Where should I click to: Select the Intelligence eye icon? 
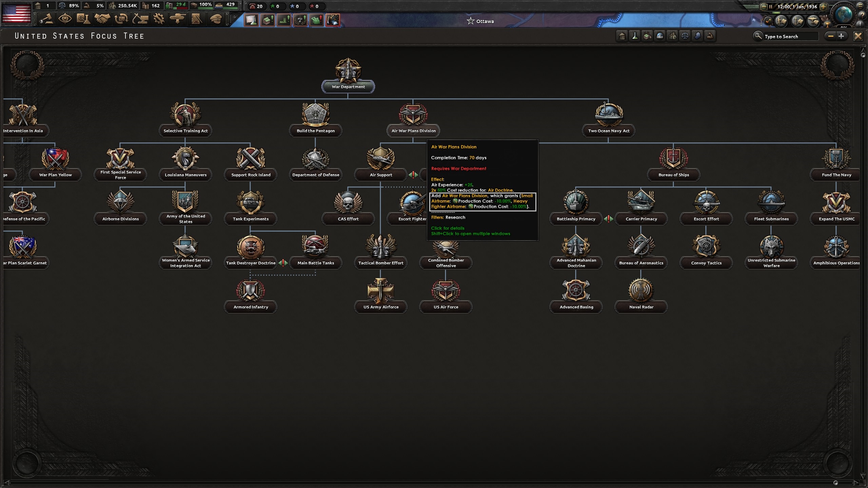pos(65,19)
